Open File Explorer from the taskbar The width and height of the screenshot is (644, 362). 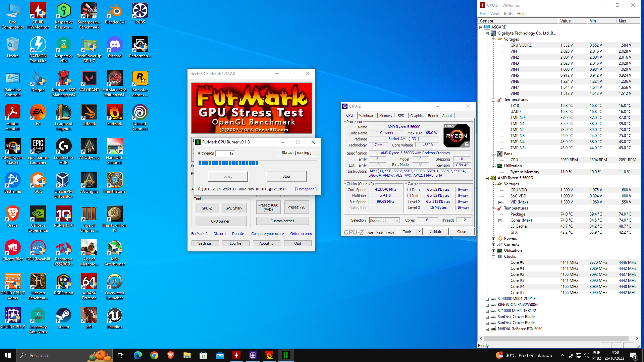pyautogui.click(x=187, y=355)
